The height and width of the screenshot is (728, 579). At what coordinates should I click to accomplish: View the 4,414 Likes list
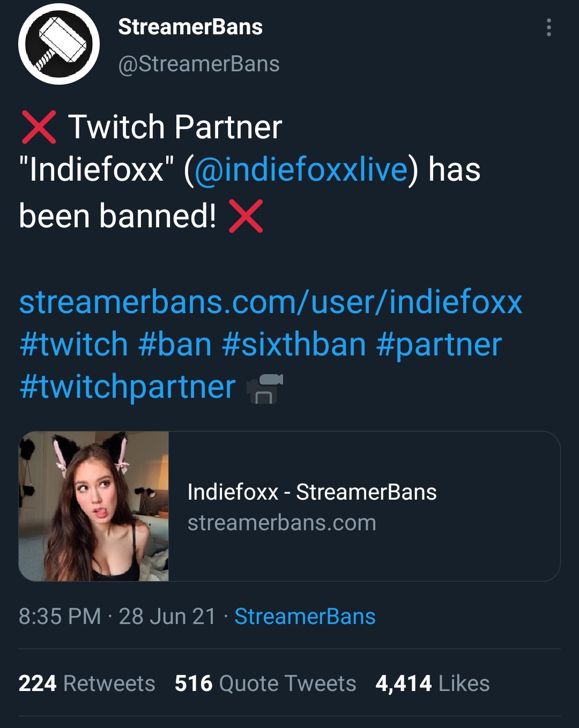tap(433, 684)
